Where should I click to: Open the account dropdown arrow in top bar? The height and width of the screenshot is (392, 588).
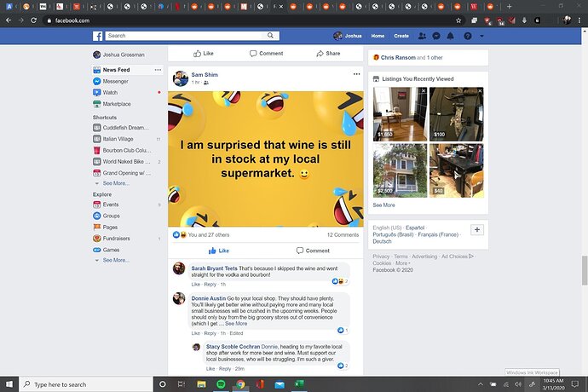[x=481, y=37]
